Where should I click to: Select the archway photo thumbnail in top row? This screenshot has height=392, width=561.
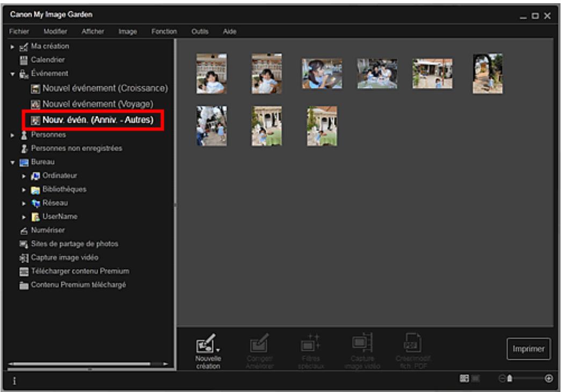(x=487, y=73)
